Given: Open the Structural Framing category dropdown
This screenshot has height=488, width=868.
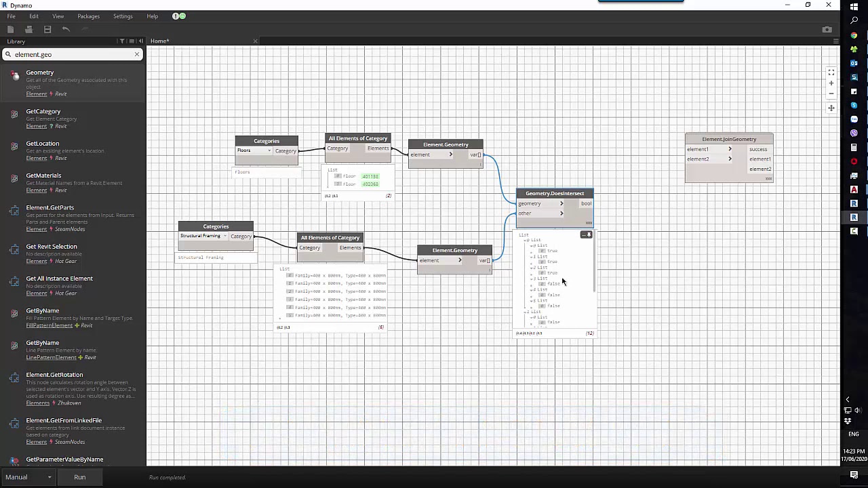Looking at the screenshot, I should coord(203,236).
